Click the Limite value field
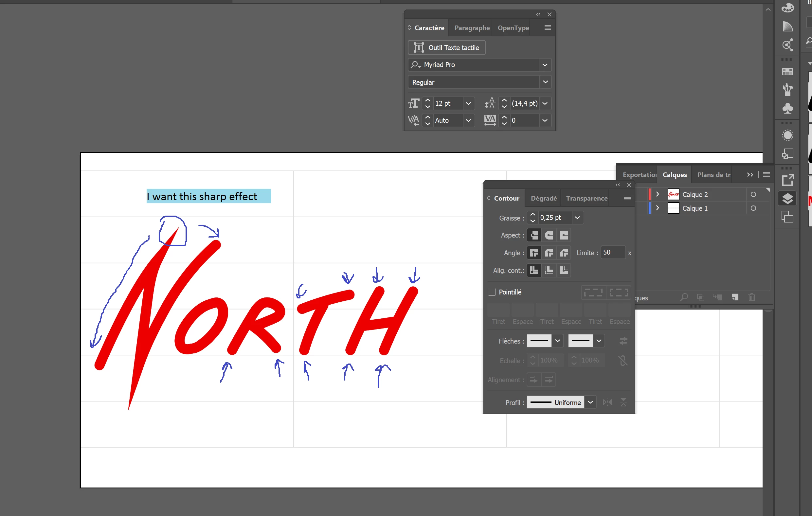The width and height of the screenshot is (812, 516). [x=613, y=253]
